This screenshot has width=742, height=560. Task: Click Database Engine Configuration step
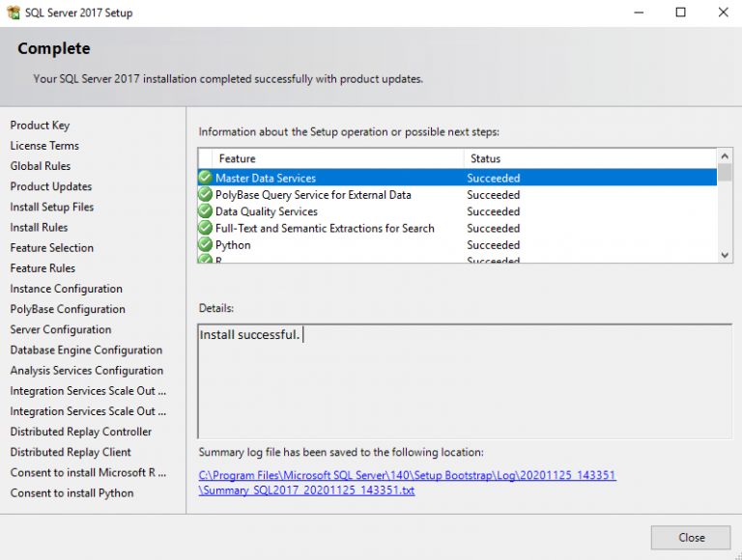tap(86, 350)
